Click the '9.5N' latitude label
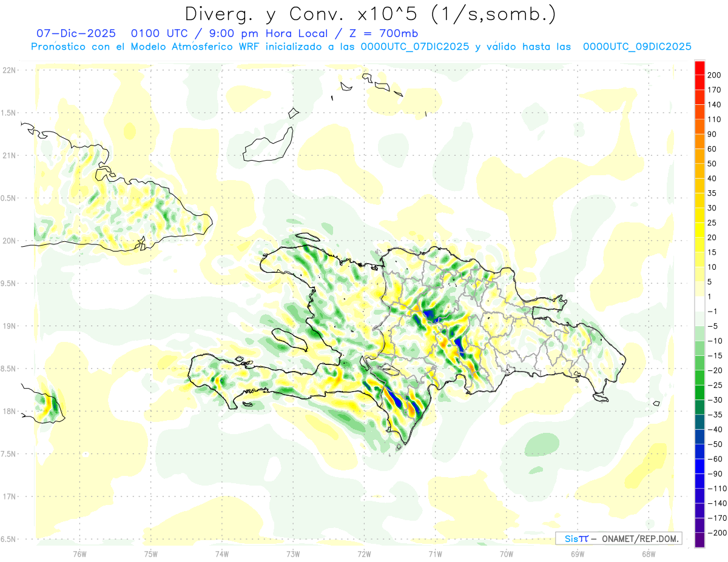728x562 pixels. (8, 283)
